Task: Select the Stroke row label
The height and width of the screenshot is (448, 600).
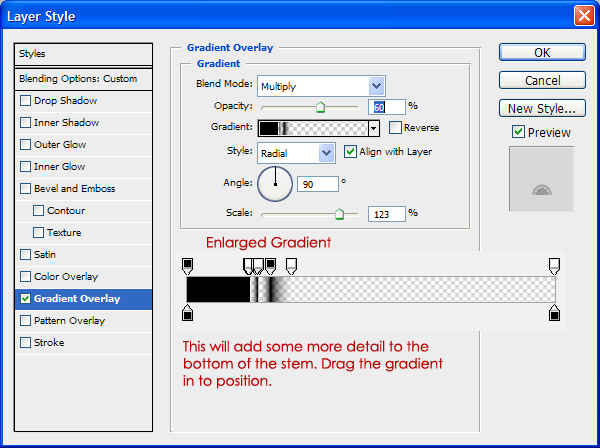Action: point(49,342)
